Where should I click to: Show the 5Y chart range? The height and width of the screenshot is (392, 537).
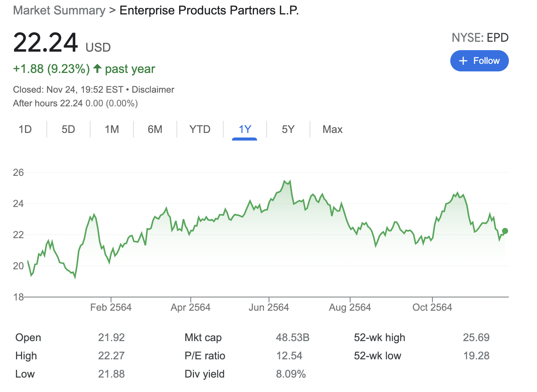pos(288,130)
